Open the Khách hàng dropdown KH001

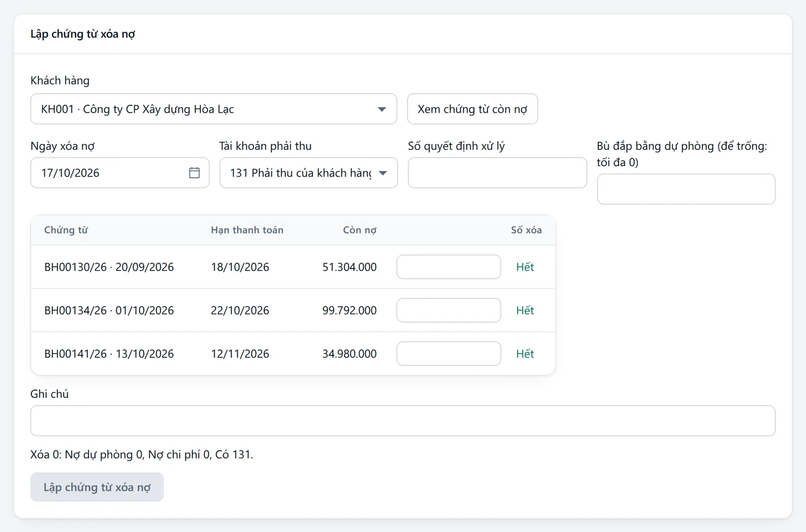tap(214, 109)
